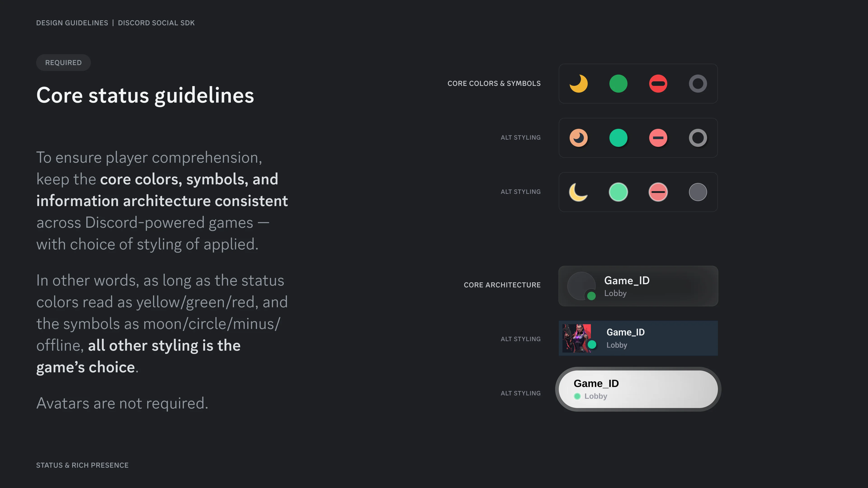Click the pink minus icon in first alt styling row
Image resolution: width=868 pixels, height=488 pixels.
(x=658, y=138)
